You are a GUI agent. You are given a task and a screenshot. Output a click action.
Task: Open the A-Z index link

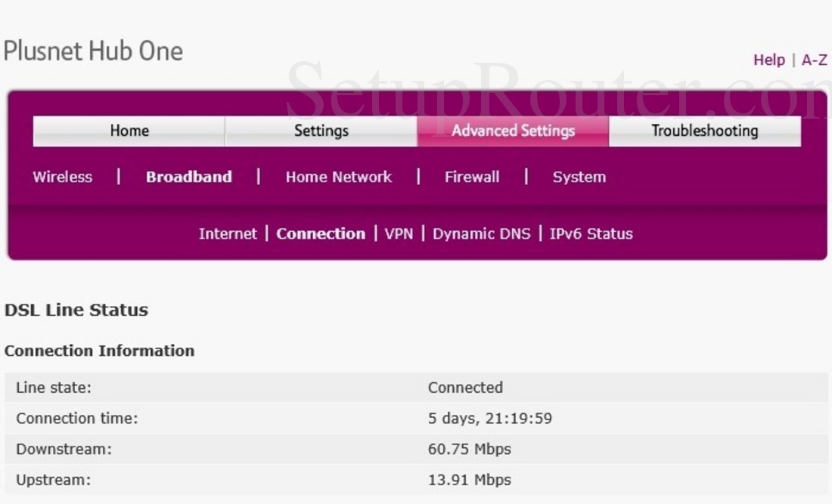814,60
